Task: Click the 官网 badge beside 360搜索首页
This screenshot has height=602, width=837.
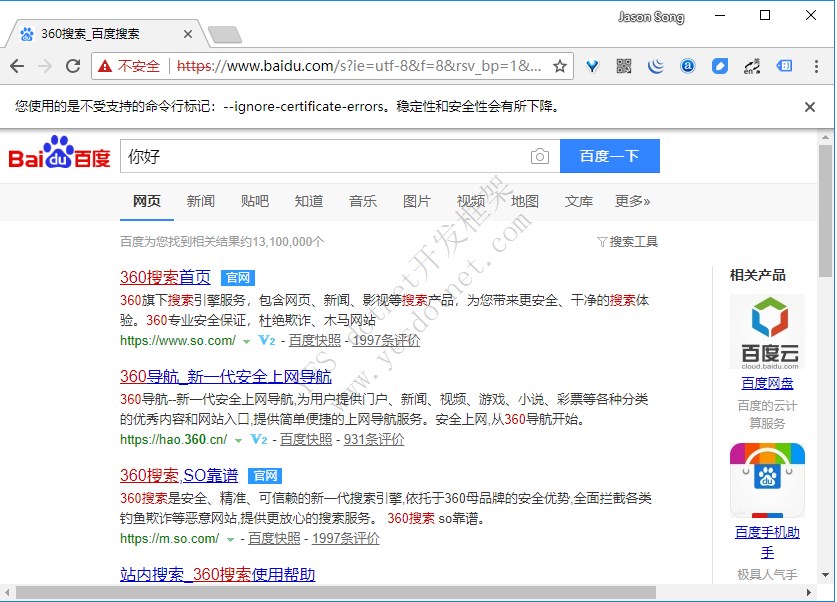Action: pos(238,278)
